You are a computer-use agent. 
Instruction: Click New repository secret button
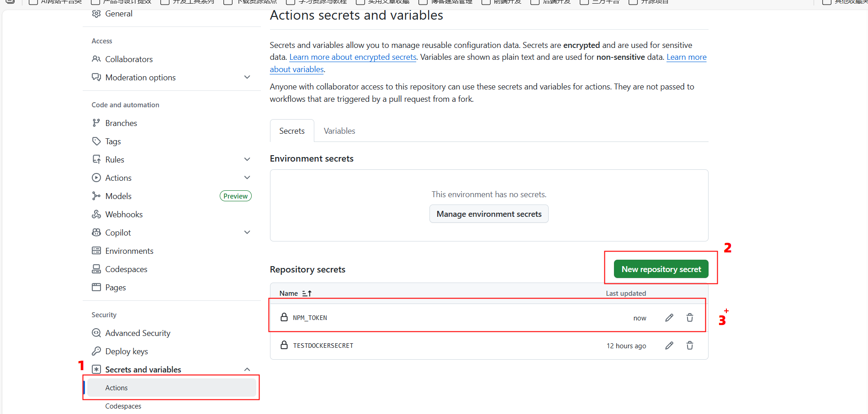tap(661, 269)
